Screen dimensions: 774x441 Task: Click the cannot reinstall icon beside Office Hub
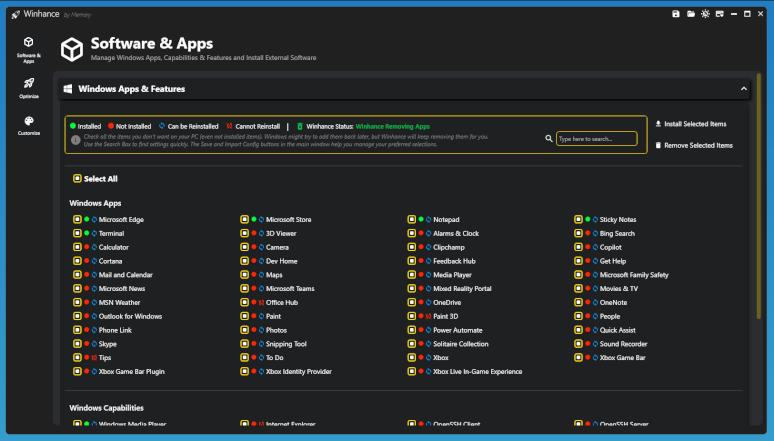261,302
